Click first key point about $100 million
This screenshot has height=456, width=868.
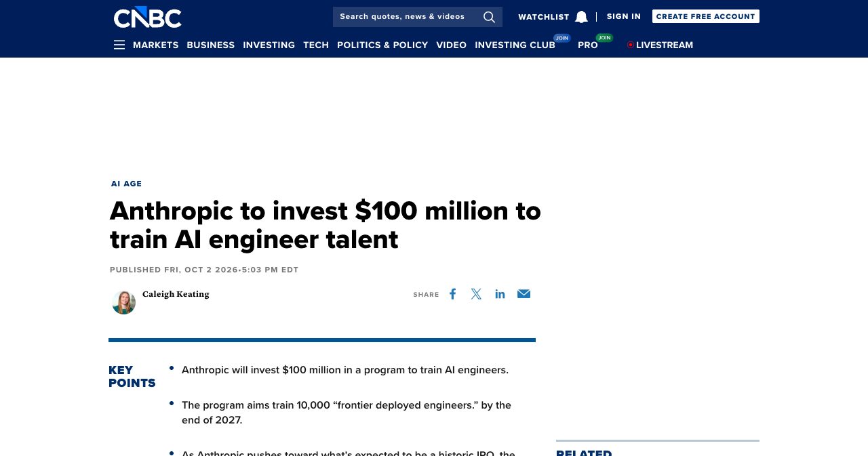pos(345,370)
